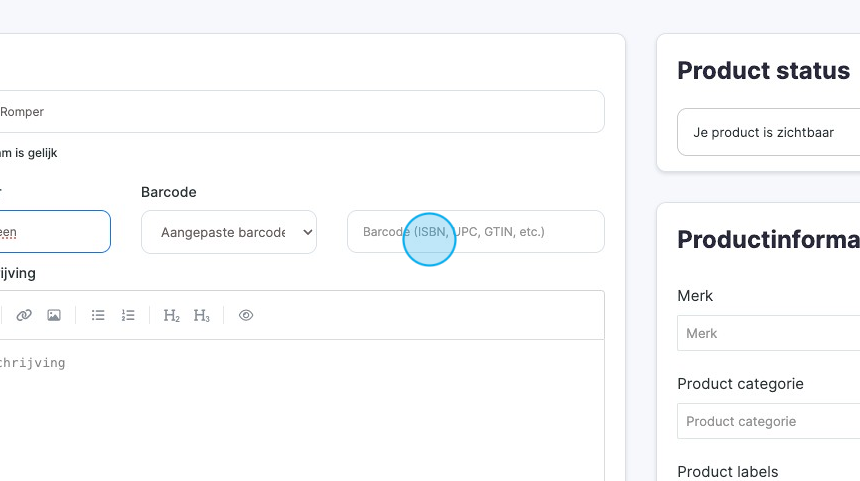Click the 'Barcode' field label

coord(169,191)
